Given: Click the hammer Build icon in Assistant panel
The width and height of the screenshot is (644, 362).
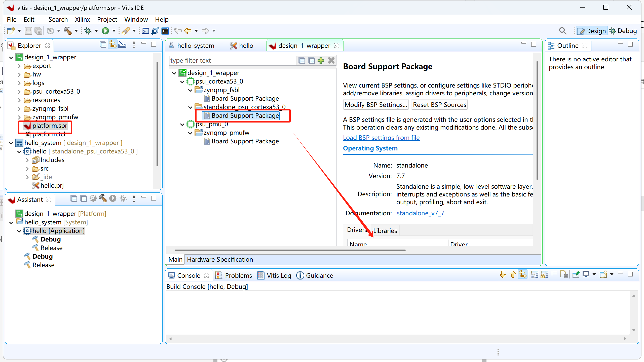Looking at the screenshot, I should point(103,198).
